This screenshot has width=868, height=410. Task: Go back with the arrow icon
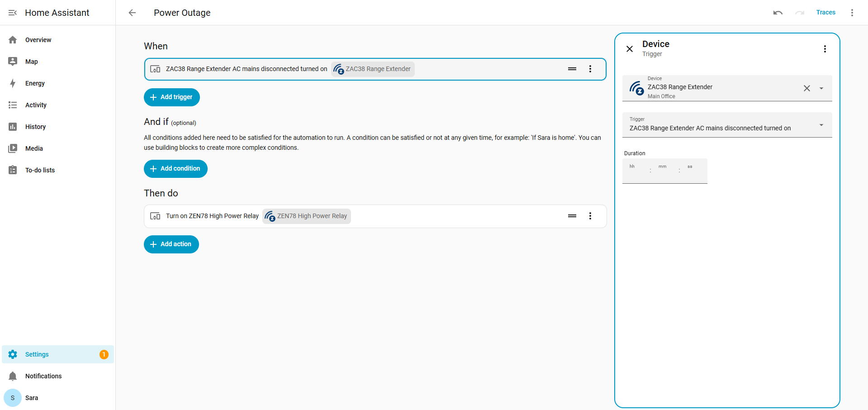[x=132, y=13]
